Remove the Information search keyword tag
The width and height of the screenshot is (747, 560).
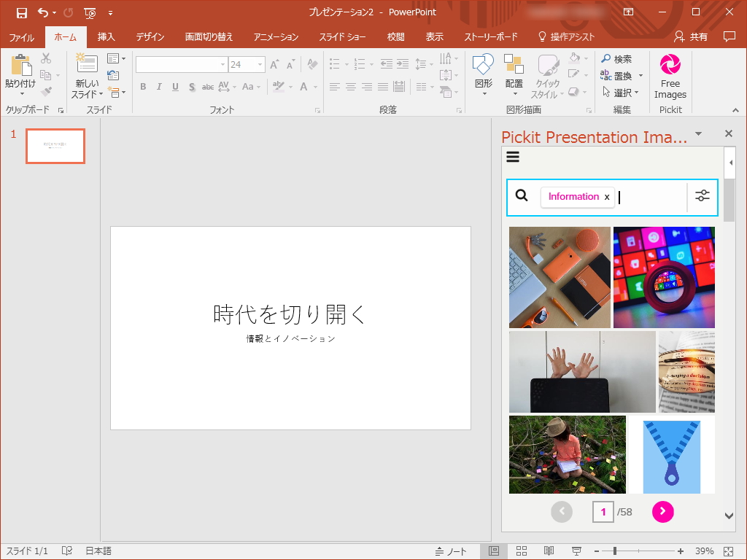click(x=607, y=197)
